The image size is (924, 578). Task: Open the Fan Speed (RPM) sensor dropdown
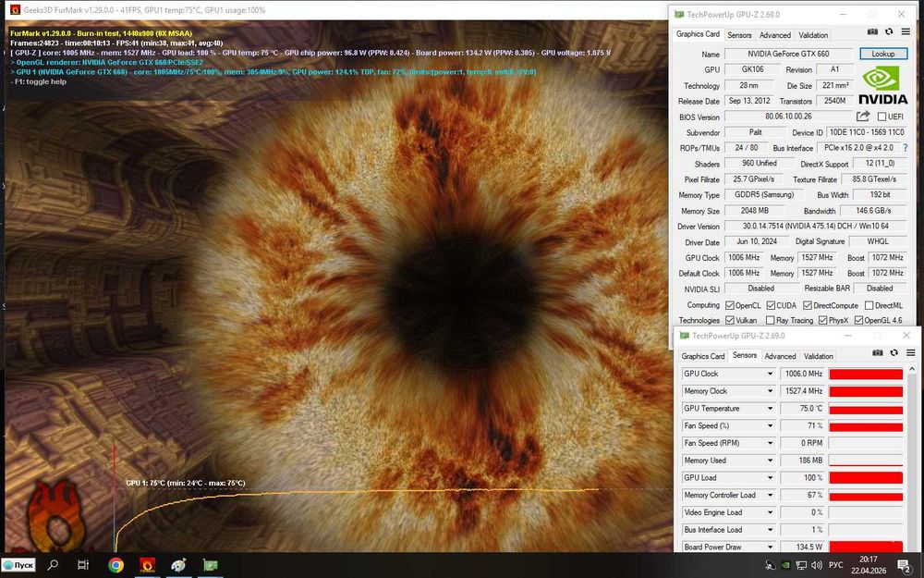770,443
